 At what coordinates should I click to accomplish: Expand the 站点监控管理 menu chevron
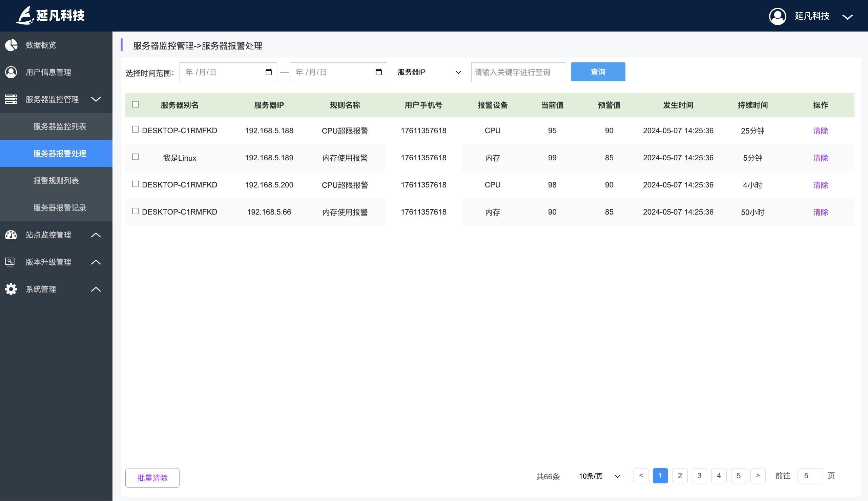tap(96, 235)
